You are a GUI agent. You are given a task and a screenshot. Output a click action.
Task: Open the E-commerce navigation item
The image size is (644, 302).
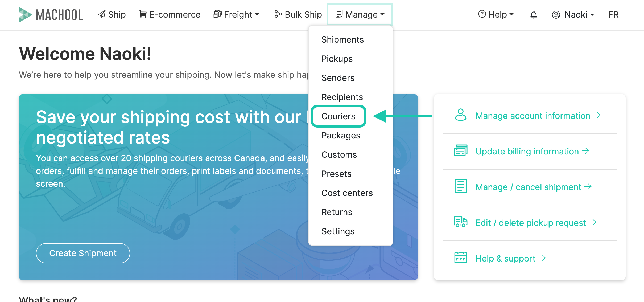[x=170, y=14]
